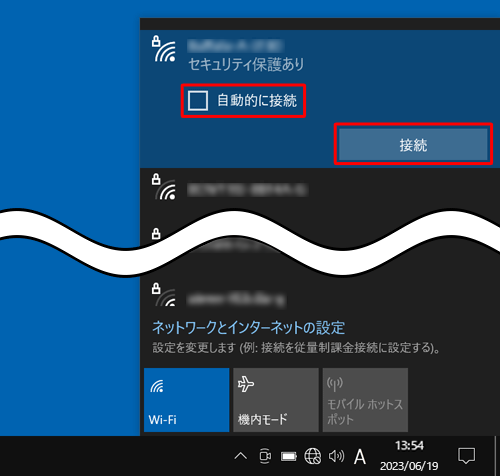This screenshot has width=500, height=476.
Task: Open the speaker volume tray icon
Action: click(336, 456)
